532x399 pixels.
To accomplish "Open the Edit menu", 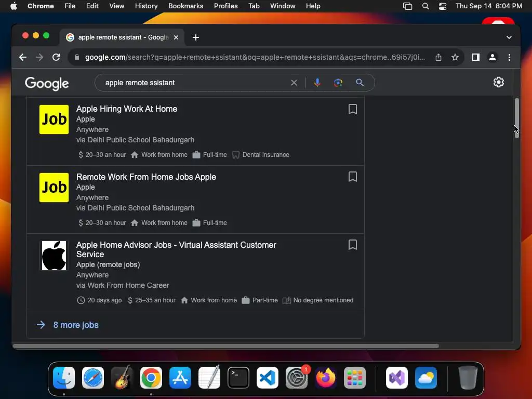I will 92,6.
